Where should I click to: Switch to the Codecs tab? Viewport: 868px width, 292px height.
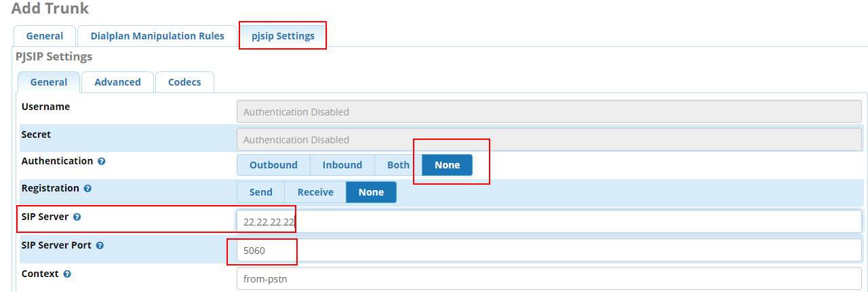click(x=184, y=82)
